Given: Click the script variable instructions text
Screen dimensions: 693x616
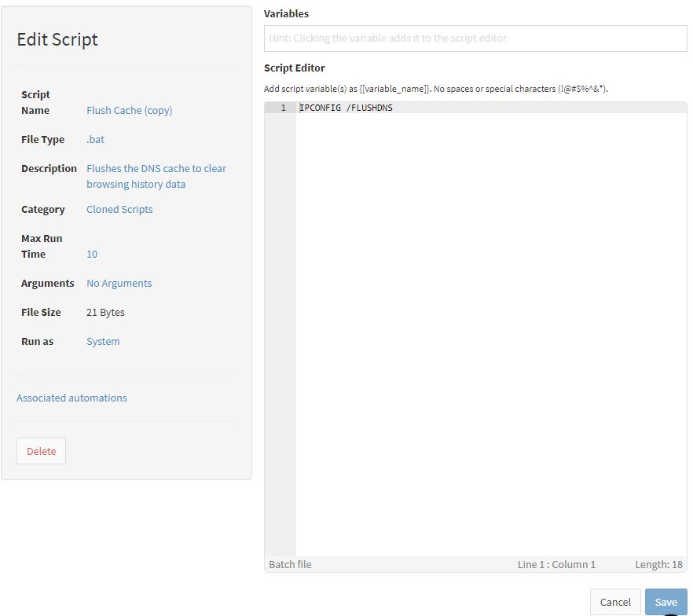Looking at the screenshot, I should point(436,89).
